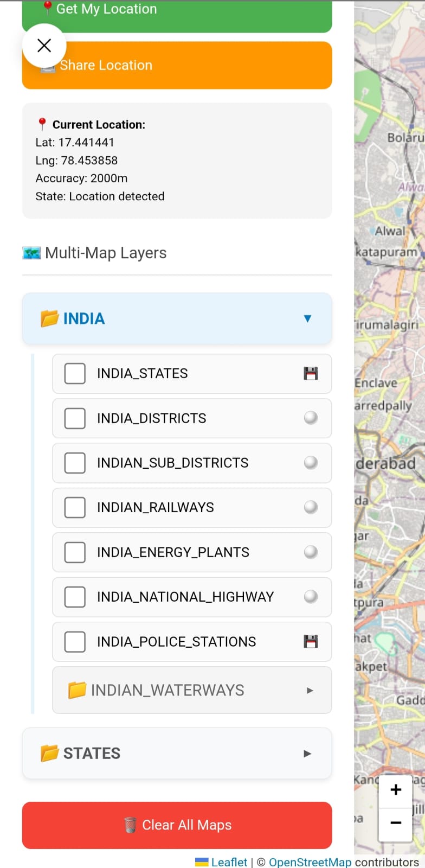Click the INDIAN_WATERWAYS folder icon
This screenshot has height=868, width=425.
(77, 690)
